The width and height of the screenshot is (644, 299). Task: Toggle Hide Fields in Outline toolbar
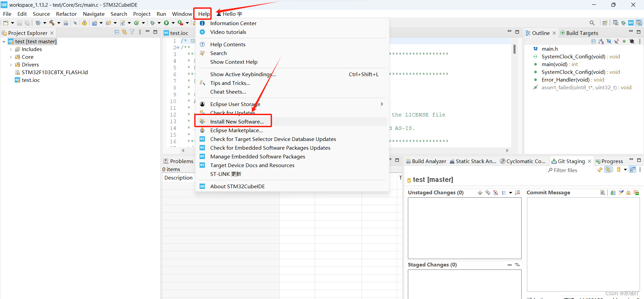coord(609,41)
